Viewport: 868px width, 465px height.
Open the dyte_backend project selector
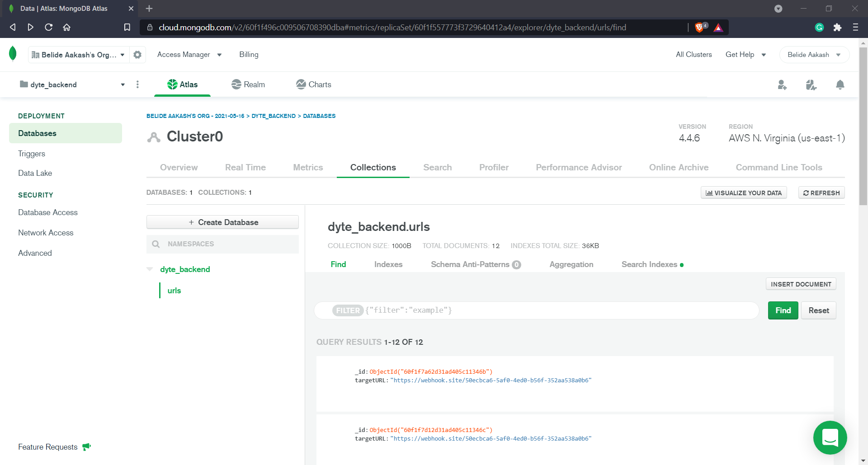click(72, 85)
